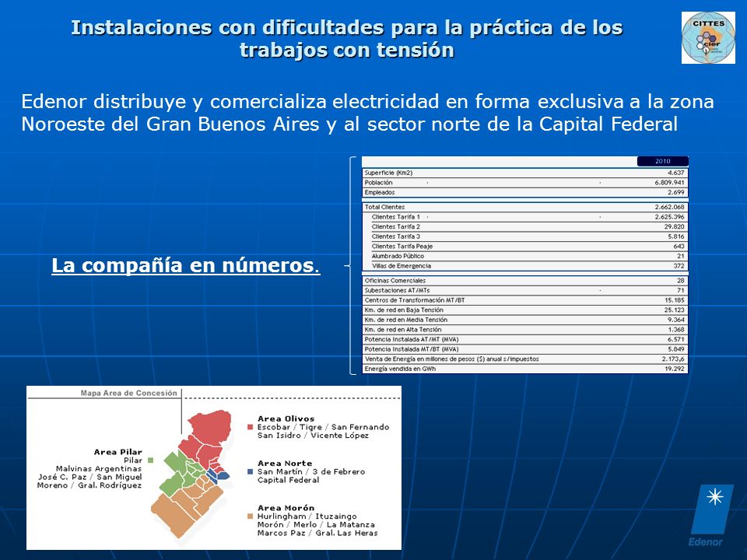Click the 'Superficie (Km2)' row label
This screenshot has width=747, height=560.
388,173
